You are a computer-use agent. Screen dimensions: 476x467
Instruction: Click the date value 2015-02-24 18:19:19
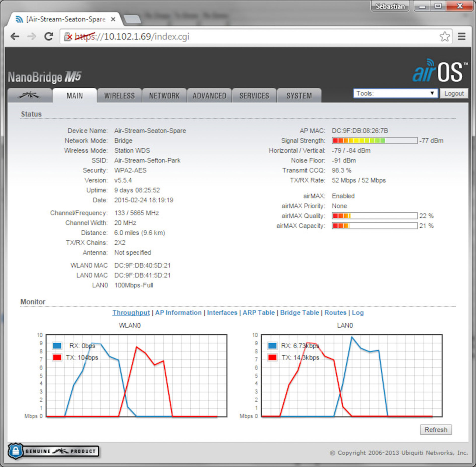pyautogui.click(x=144, y=200)
